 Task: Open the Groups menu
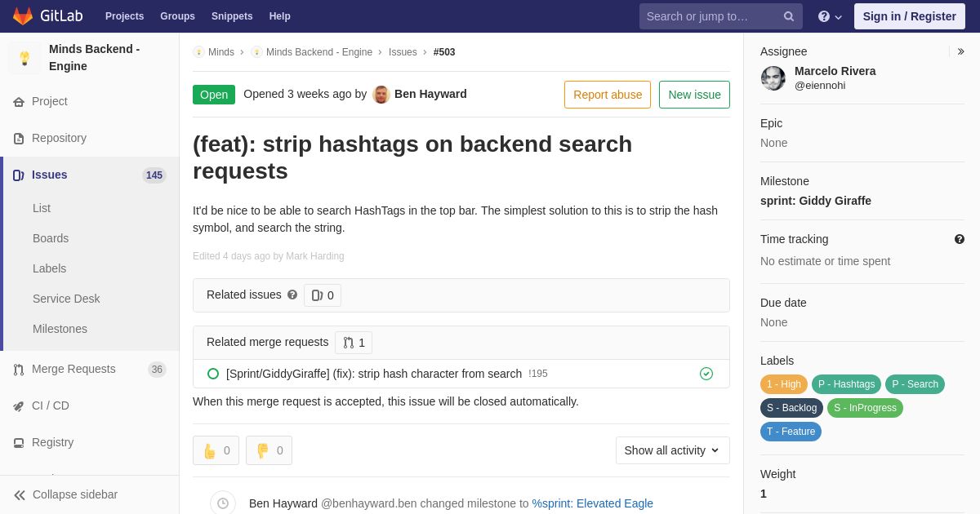click(x=177, y=16)
